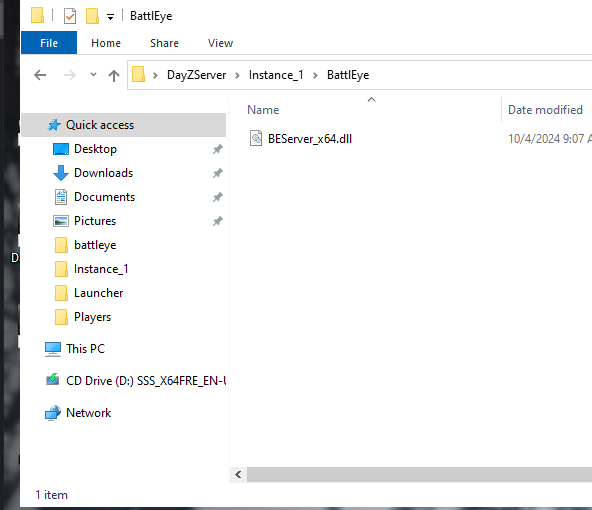Click the pin icon beside Pictures

(x=217, y=221)
